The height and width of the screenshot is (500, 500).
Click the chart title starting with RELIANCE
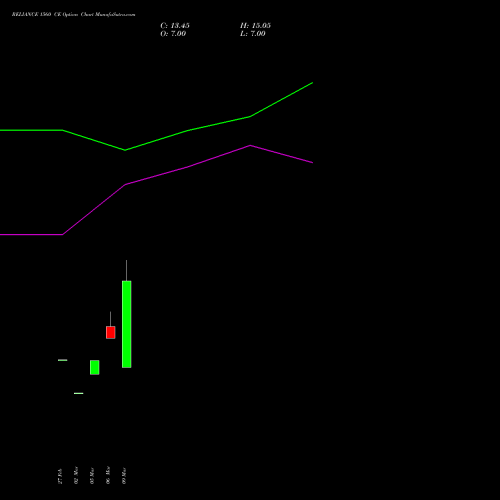tap(74, 14)
